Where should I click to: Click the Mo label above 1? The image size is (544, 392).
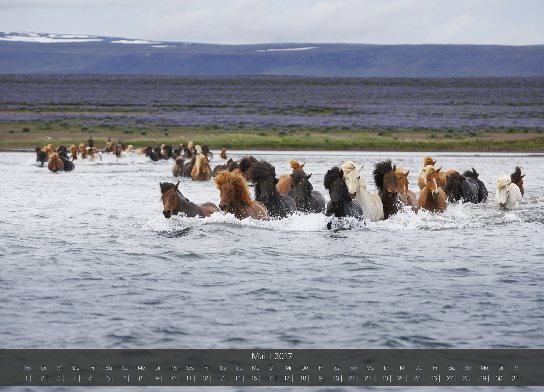click(27, 368)
